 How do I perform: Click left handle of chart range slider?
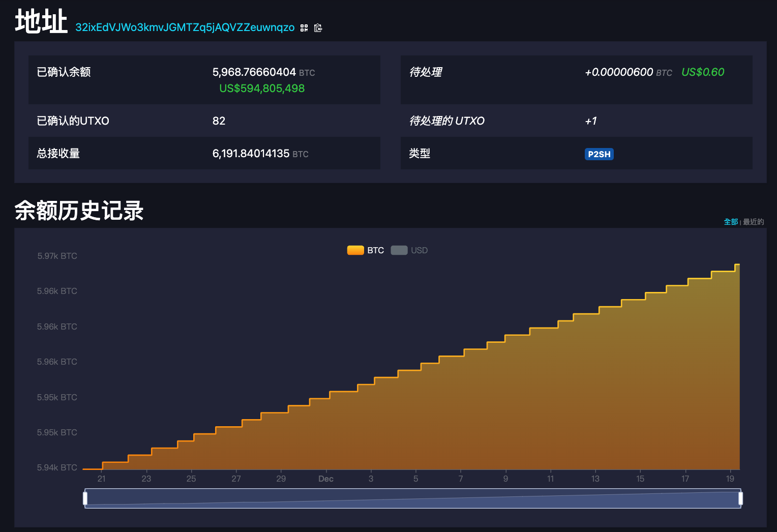tap(85, 498)
